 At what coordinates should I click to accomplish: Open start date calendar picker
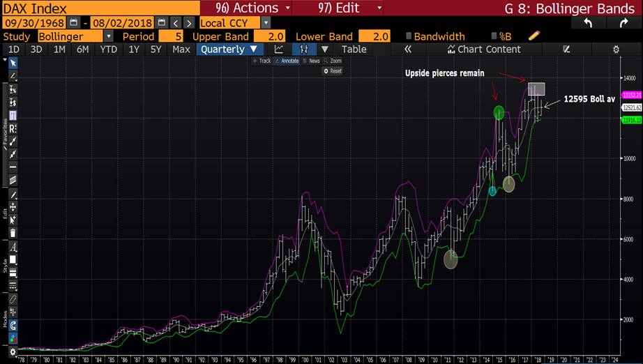point(73,22)
